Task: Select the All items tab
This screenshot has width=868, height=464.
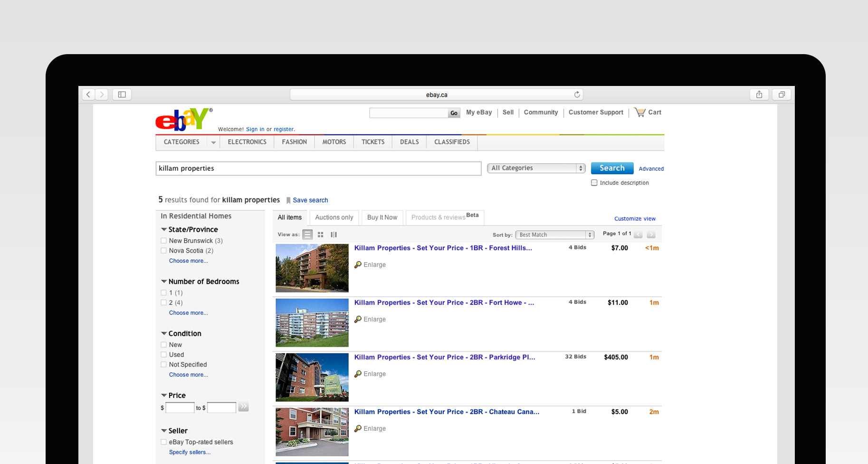Action: [x=290, y=218]
